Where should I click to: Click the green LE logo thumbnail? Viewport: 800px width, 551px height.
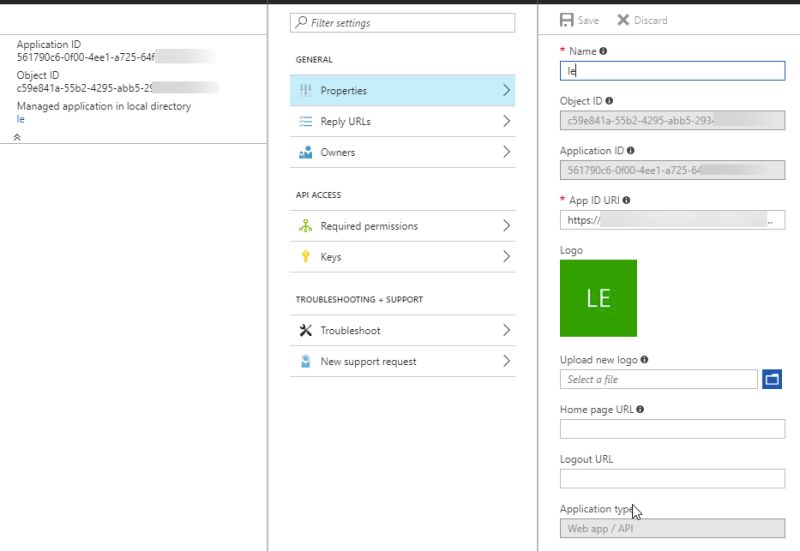598,298
